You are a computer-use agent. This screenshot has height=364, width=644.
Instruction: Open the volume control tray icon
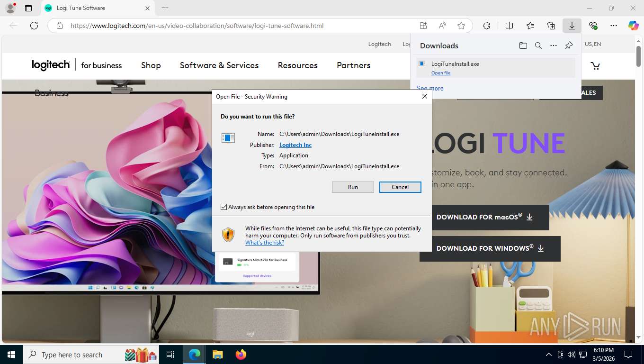[x=572, y=355]
